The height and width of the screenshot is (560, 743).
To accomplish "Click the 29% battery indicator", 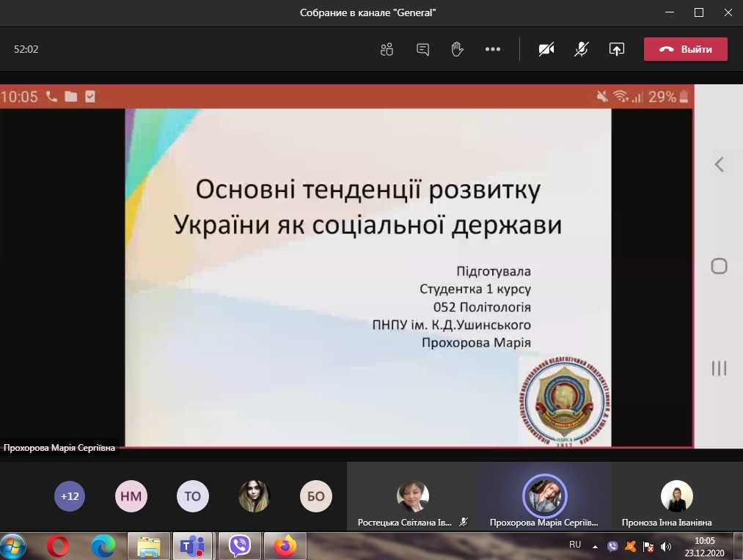I will (668, 97).
